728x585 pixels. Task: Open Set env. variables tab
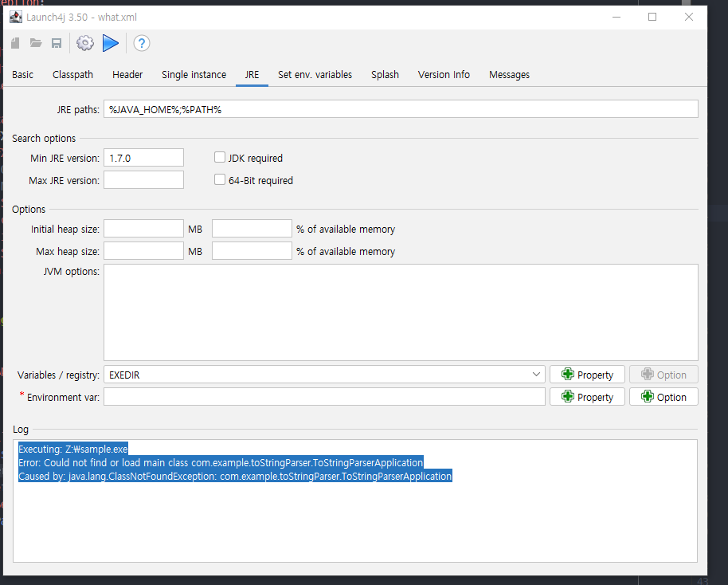315,75
